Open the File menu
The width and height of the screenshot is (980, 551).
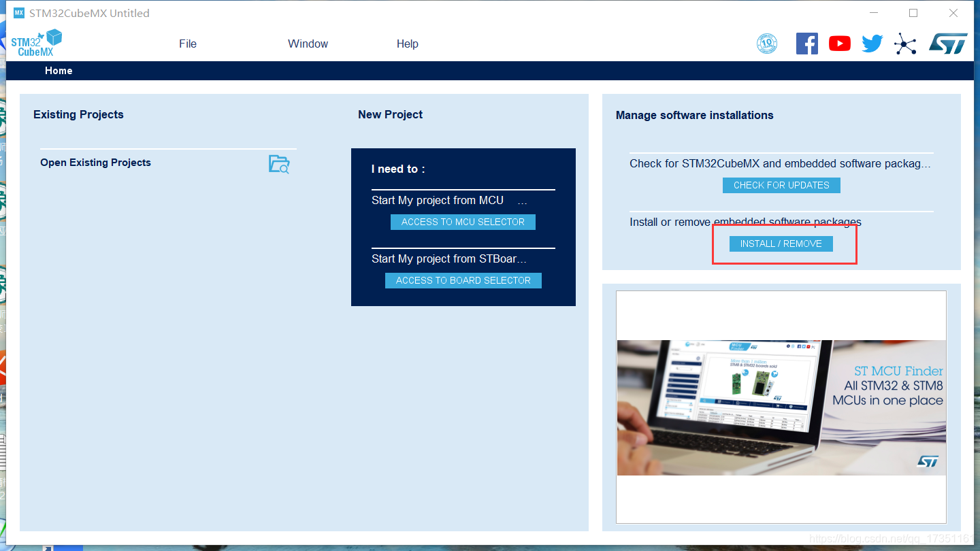click(x=188, y=44)
